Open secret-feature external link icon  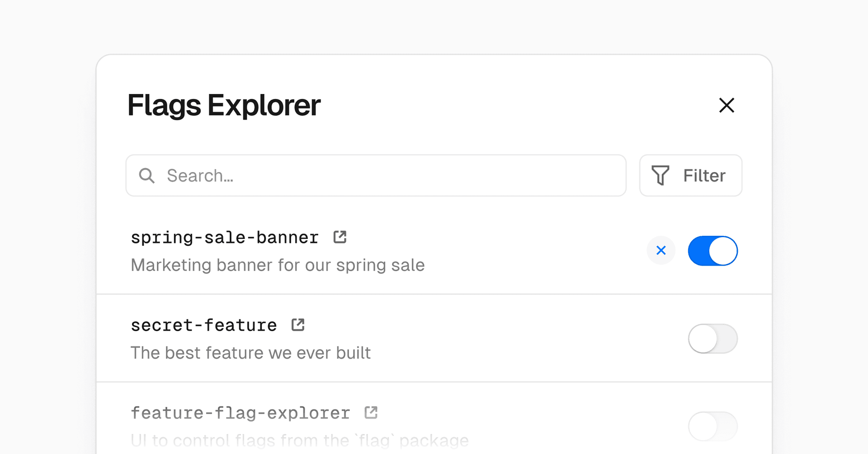(298, 325)
